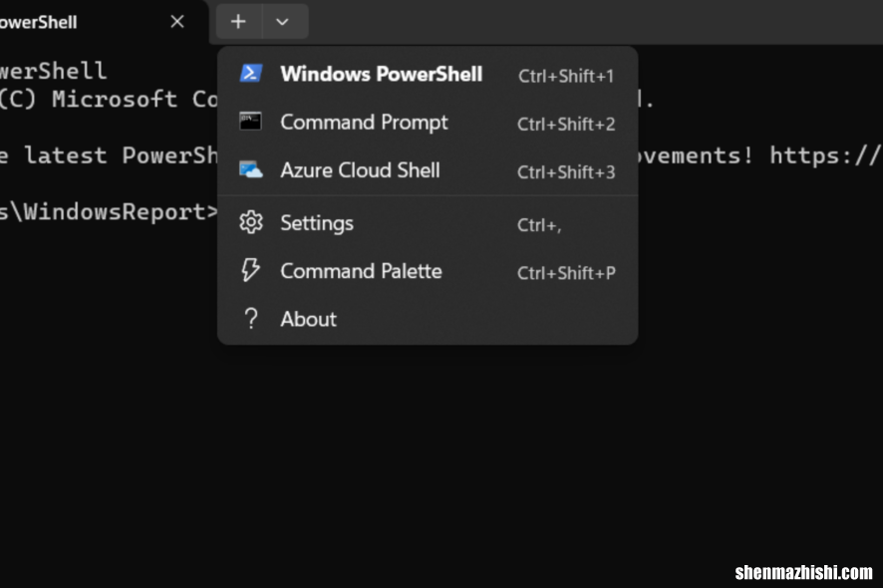
Task: Click the Command Prompt black console icon
Action: [250, 122]
